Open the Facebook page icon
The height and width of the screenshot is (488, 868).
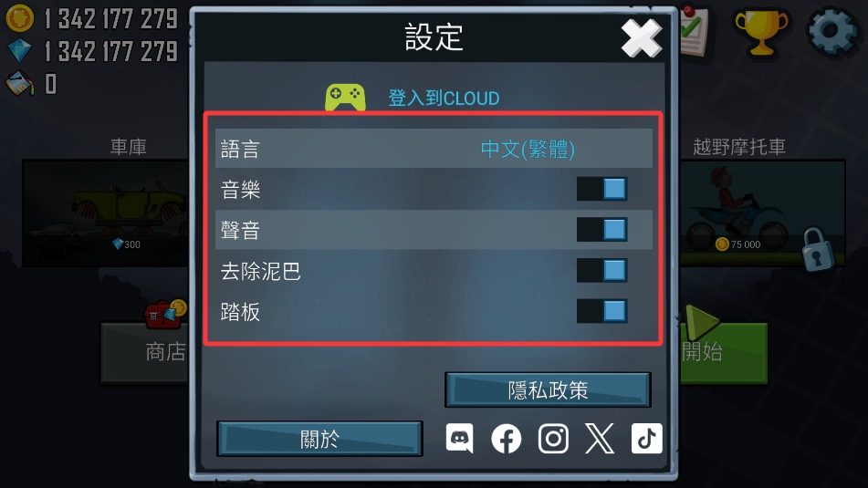(x=506, y=439)
